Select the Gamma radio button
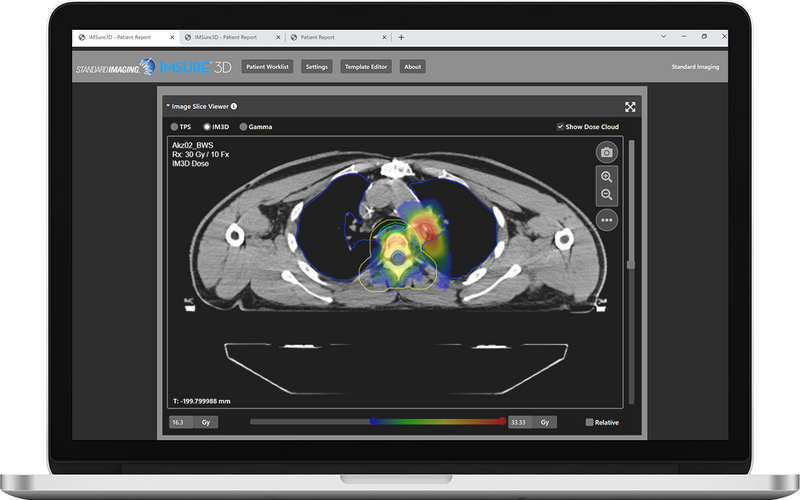Image resolution: width=800 pixels, height=500 pixels. [x=243, y=127]
